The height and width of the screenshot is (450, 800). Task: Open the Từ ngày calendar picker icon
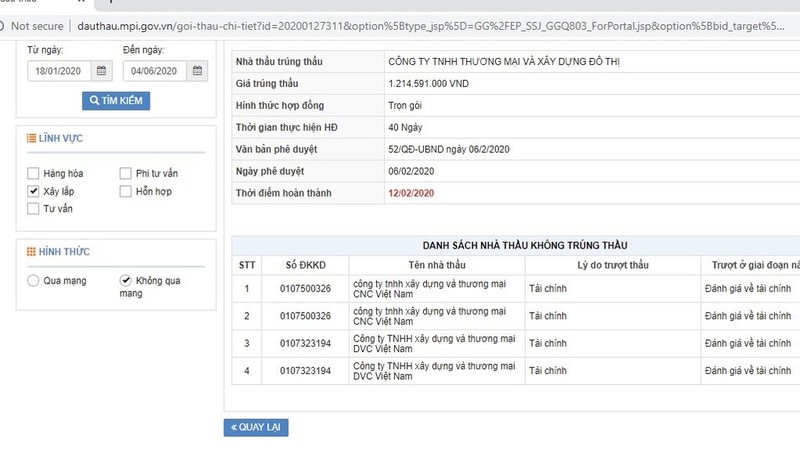tap(102, 71)
